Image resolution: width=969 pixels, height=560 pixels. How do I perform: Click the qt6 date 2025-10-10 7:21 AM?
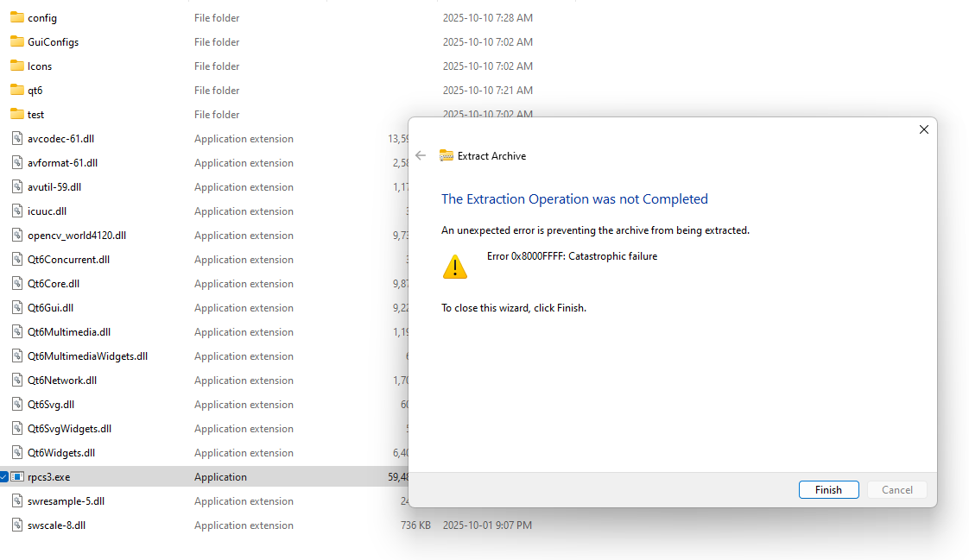(x=488, y=90)
